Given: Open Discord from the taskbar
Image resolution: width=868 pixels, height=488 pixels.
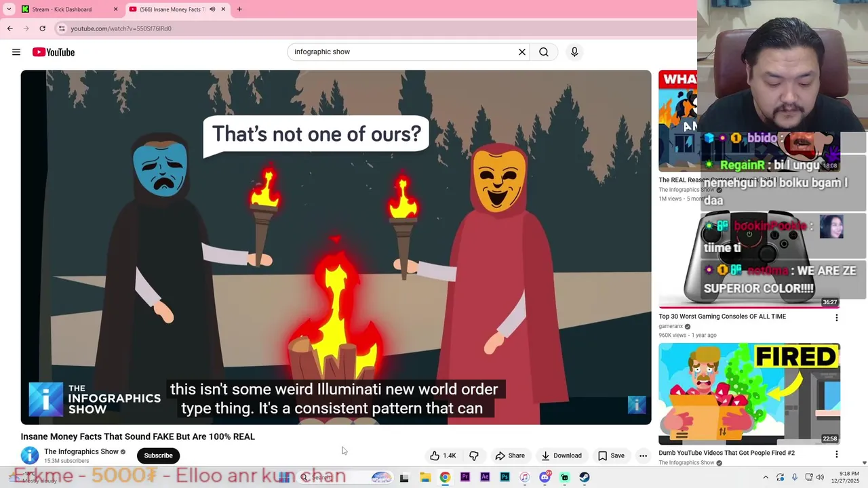Looking at the screenshot, I should tap(545, 477).
